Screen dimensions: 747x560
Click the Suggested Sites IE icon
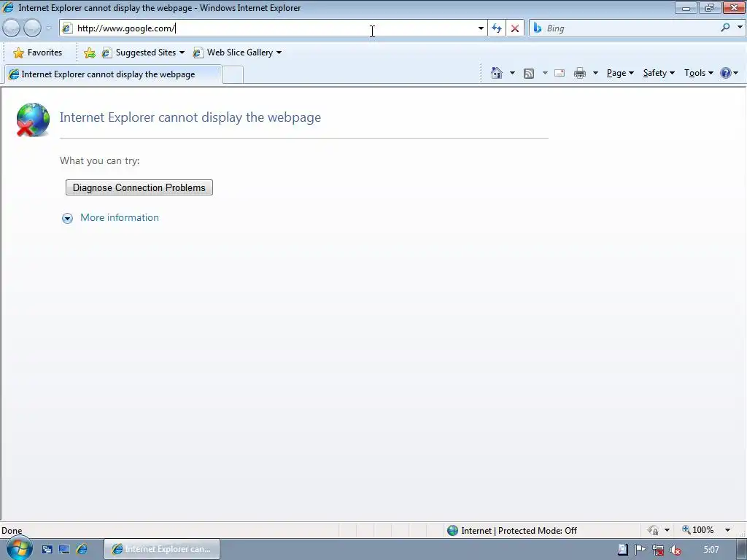point(107,52)
